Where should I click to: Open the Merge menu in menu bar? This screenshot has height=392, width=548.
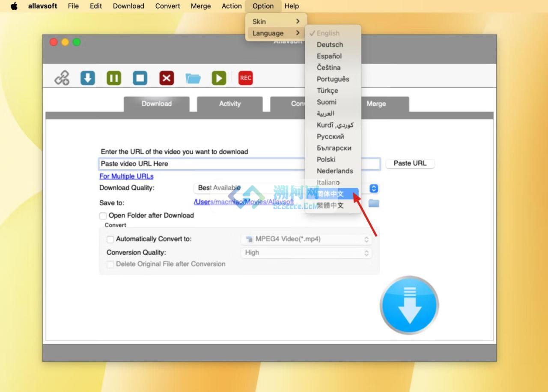pos(201,6)
